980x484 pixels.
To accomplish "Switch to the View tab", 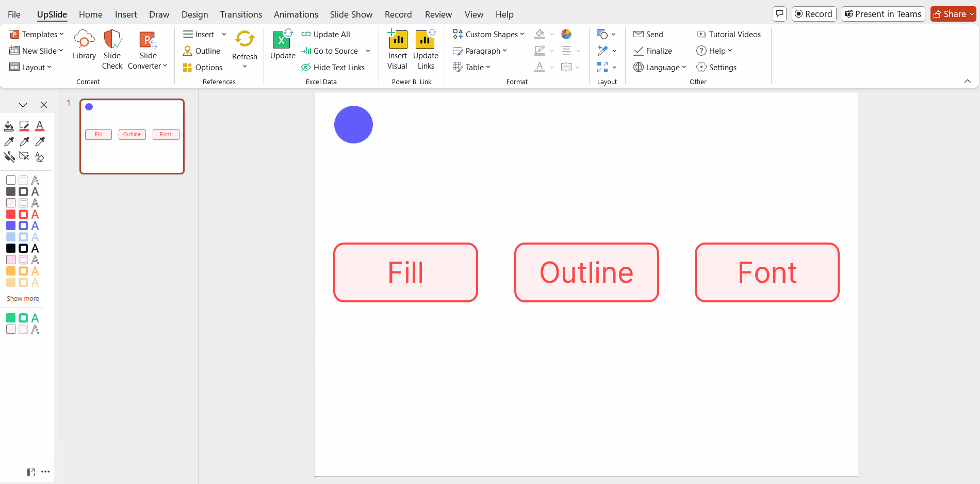I will pos(473,14).
